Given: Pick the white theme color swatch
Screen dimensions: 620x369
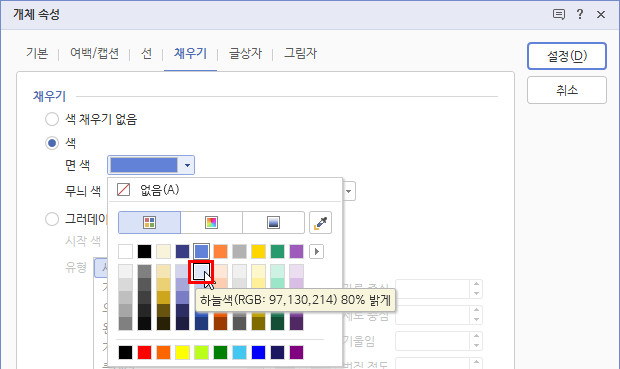Looking at the screenshot, I should [125, 252].
